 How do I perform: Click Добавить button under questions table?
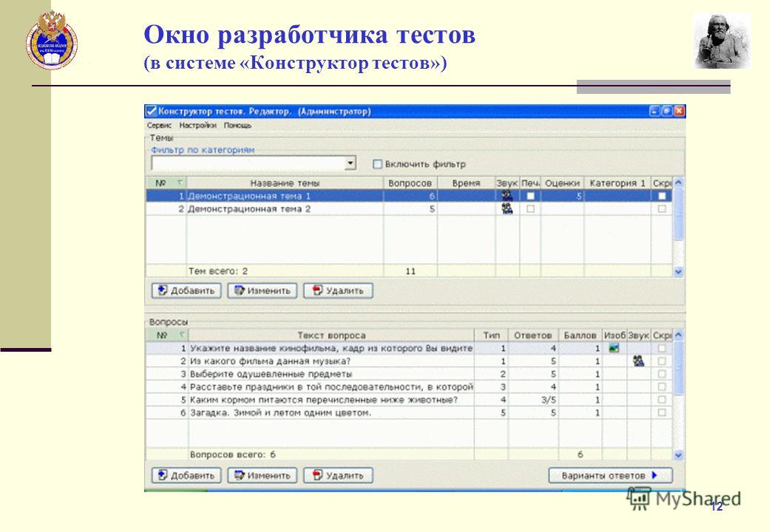coord(186,475)
